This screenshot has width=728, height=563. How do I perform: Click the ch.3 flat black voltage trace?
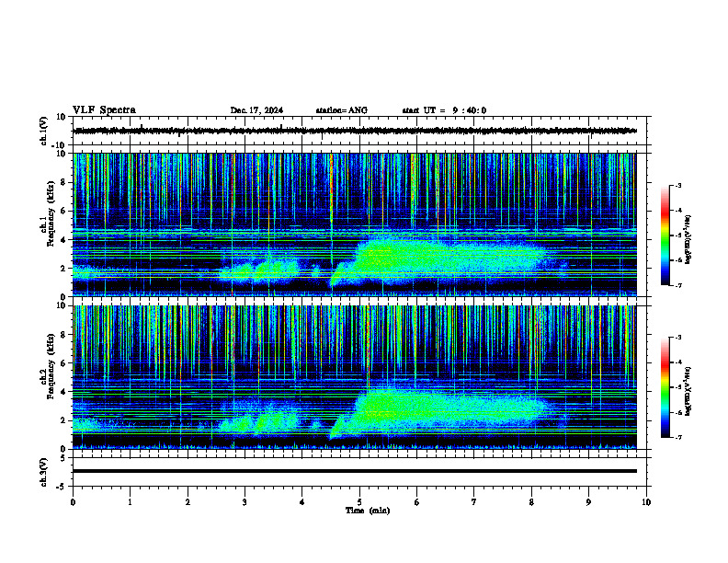[355, 471]
